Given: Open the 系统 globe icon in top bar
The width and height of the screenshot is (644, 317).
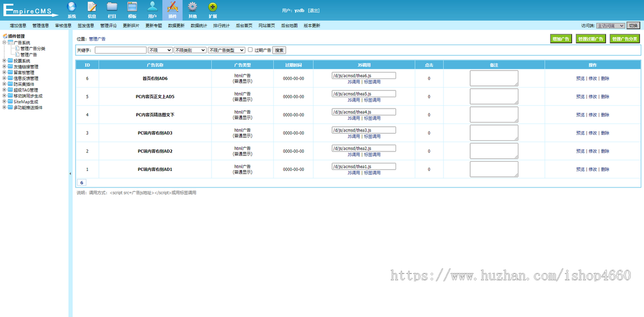Looking at the screenshot, I should (x=72, y=9).
